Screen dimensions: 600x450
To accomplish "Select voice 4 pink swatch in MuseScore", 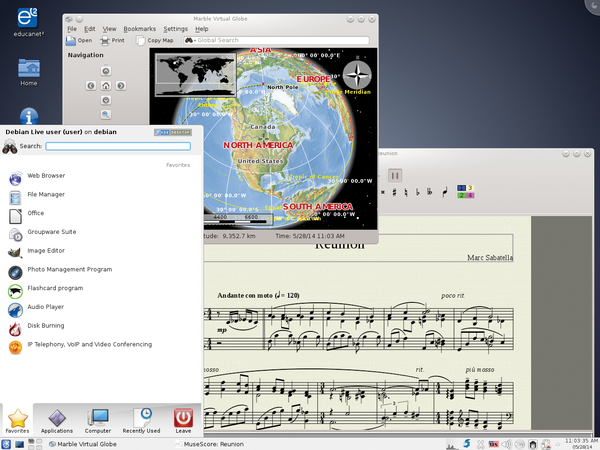I will tap(470, 195).
